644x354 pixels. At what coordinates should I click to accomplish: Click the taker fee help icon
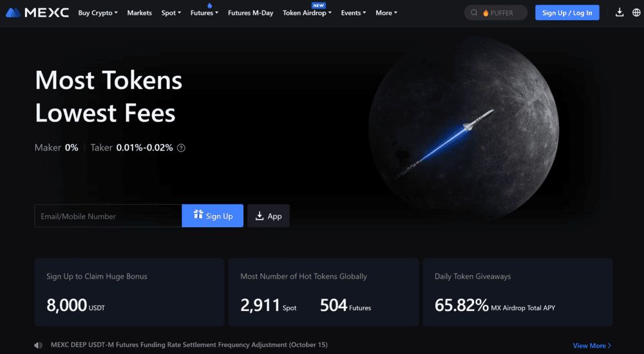pyautogui.click(x=181, y=148)
